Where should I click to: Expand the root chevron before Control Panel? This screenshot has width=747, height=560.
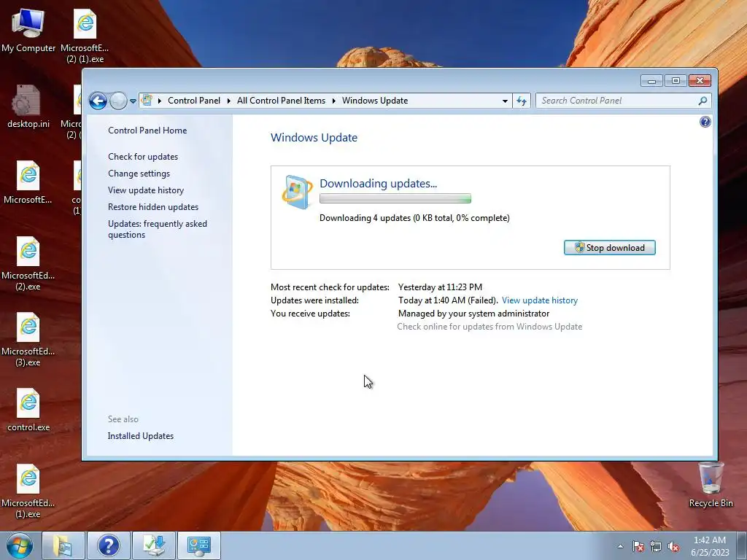160,101
